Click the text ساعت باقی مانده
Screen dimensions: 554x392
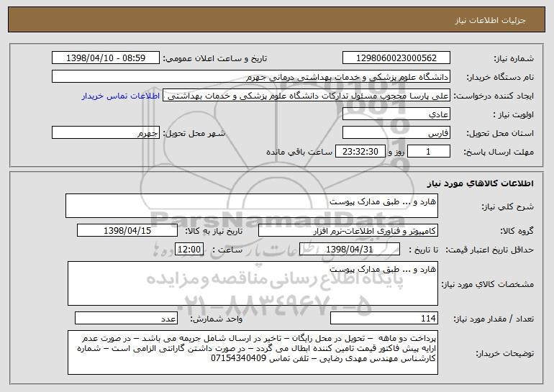tap(299, 152)
